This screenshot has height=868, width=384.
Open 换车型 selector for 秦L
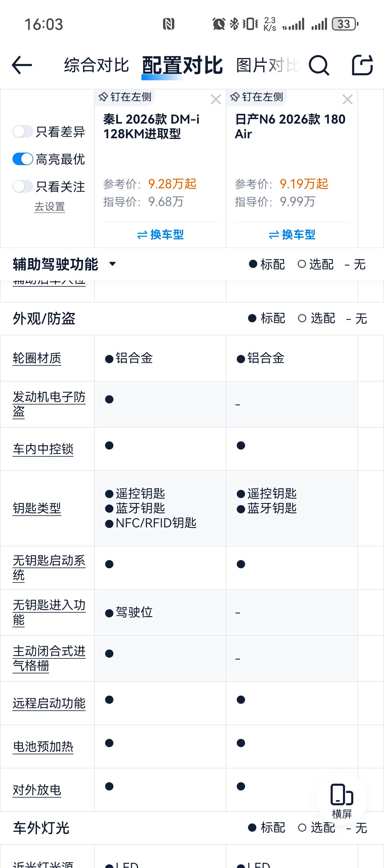160,234
